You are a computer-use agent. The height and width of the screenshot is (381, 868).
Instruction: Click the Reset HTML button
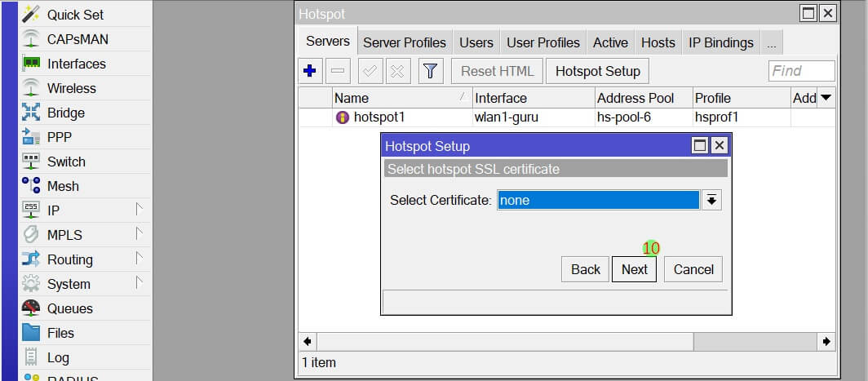tap(497, 71)
